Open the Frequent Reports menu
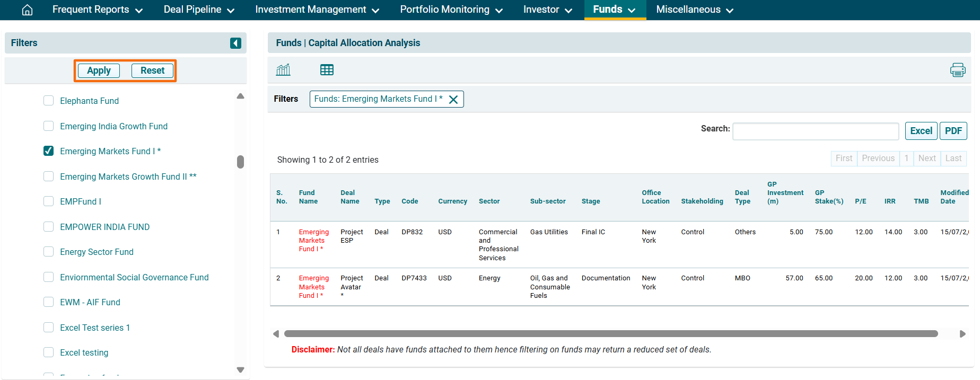Viewport: 980px width, 380px height. pyautogui.click(x=97, y=10)
